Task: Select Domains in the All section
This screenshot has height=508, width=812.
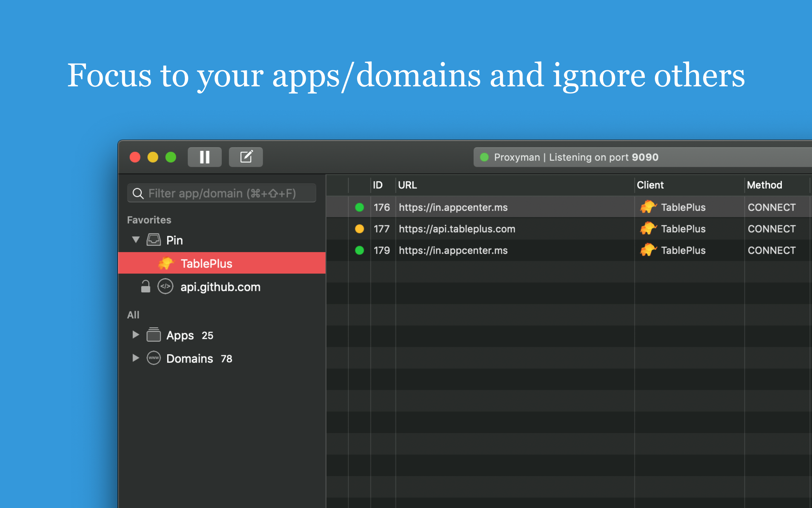Action: point(190,358)
